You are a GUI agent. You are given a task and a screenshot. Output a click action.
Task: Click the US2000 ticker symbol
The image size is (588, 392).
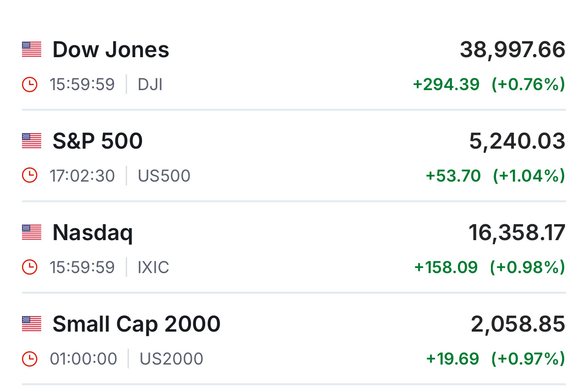coord(171,359)
